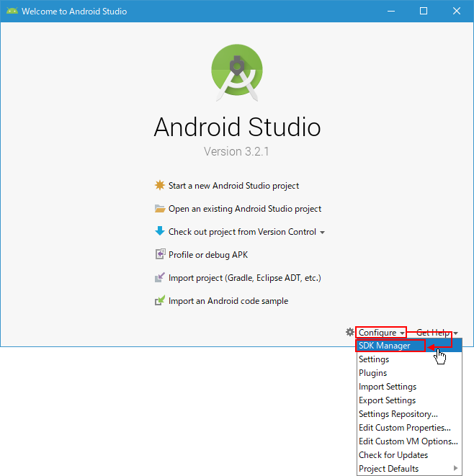
Task: Click the Profile or debug APK icon
Action: point(160,254)
